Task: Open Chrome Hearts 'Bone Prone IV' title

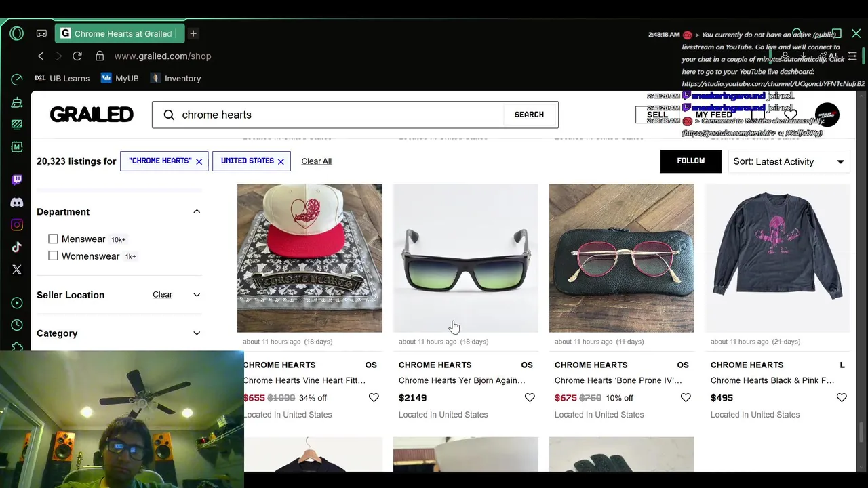Action: (x=618, y=380)
